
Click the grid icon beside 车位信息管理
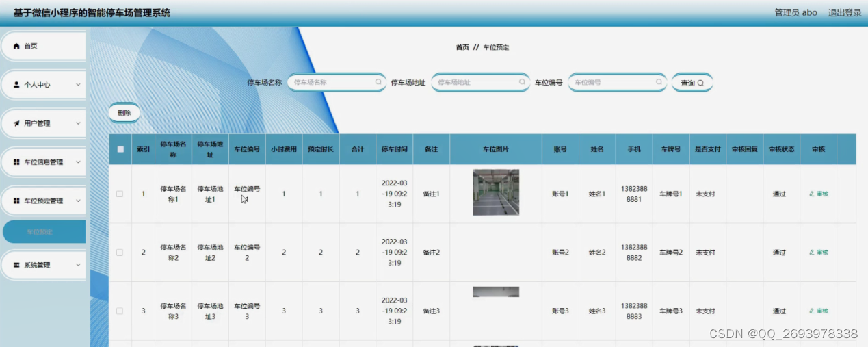click(17, 162)
